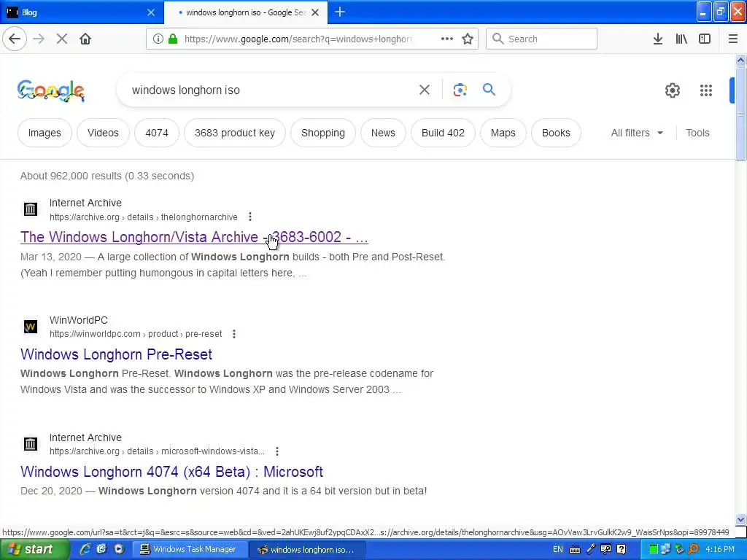Open options for thelonghornarchive result
This screenshot has height=560, width=747.
(250, 217)
